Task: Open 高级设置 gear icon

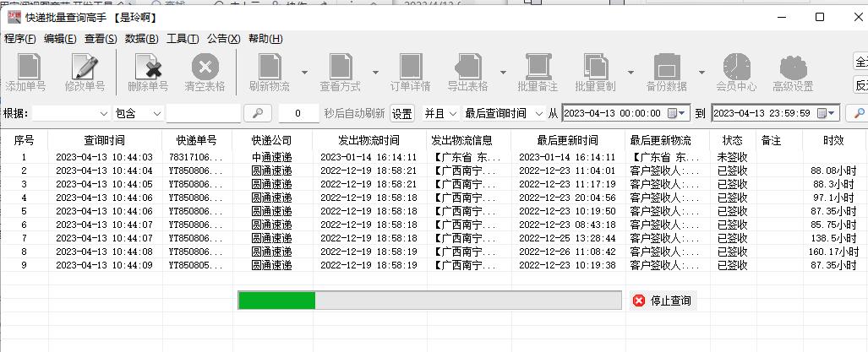Action: (794, 68)
